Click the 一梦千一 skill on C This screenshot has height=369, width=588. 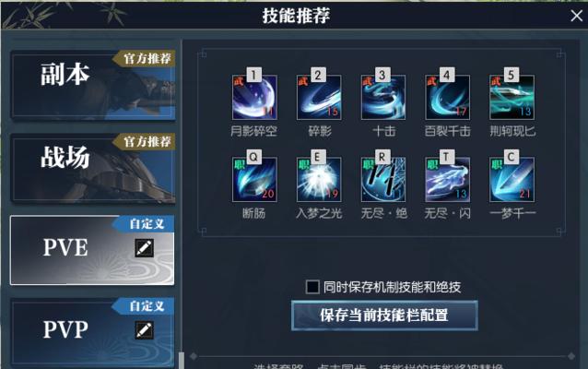(512, 180)
